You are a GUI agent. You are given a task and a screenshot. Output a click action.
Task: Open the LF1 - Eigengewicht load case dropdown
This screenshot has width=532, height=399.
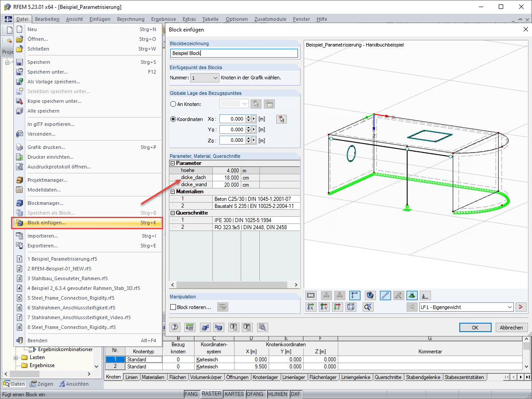point(466,307)
